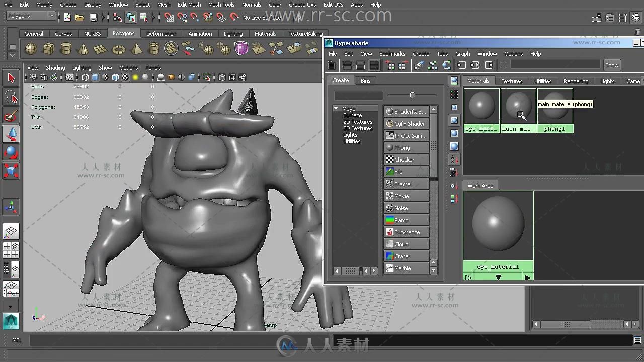The image size is (644, 362).
Task: Create a Fractal texture node
Action: (x=407, y=184)
